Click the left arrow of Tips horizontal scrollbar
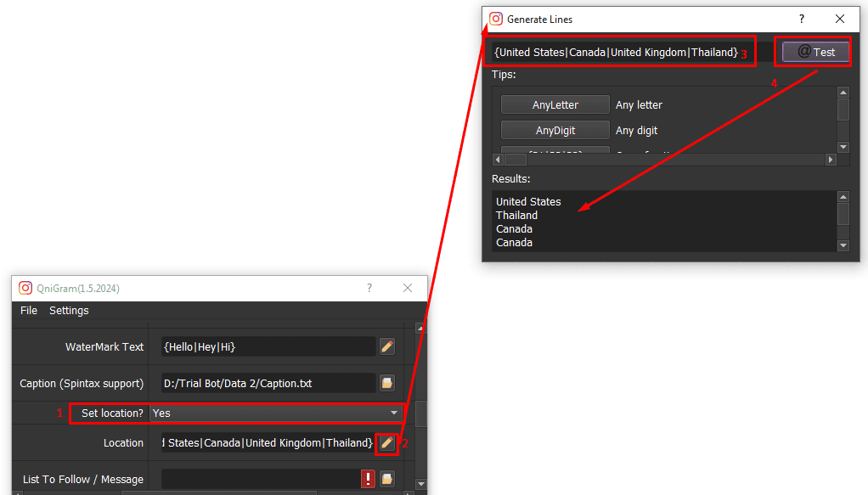 [498, 160]
